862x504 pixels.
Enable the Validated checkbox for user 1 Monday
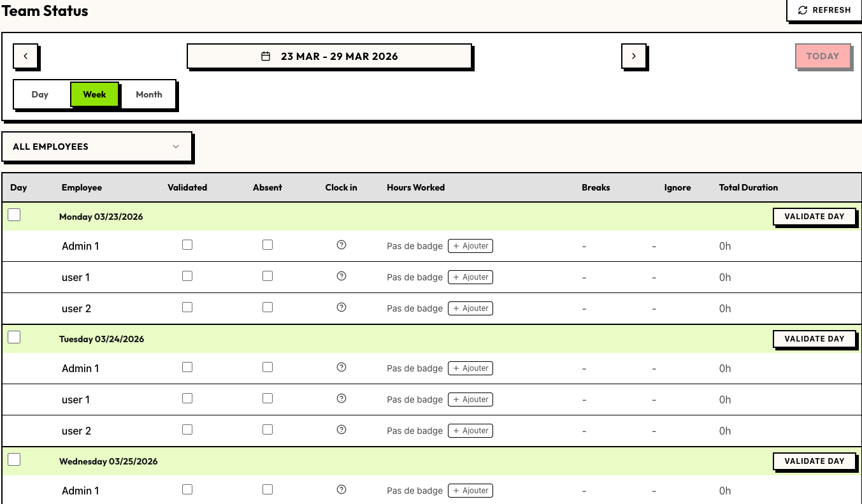pyautogui.click(x=187, y=276)
